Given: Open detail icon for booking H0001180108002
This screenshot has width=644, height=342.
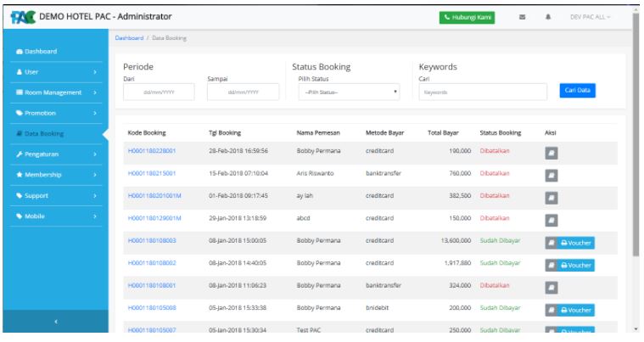Looking at the screenshot, I should [x=552, y=266].
